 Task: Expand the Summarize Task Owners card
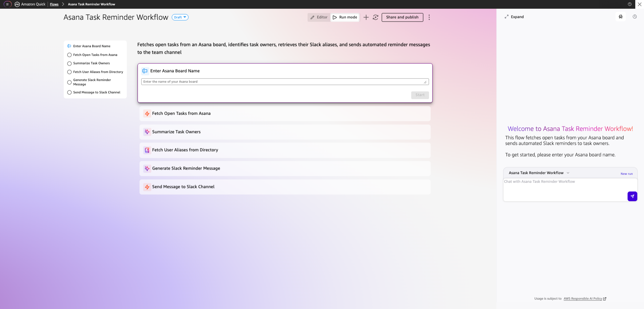click(285, 132)
